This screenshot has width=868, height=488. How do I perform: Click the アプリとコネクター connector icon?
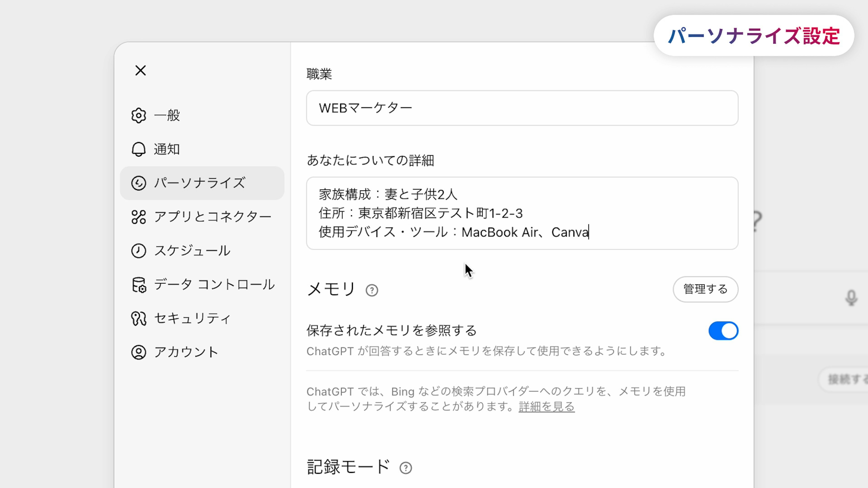click(139, 217)
